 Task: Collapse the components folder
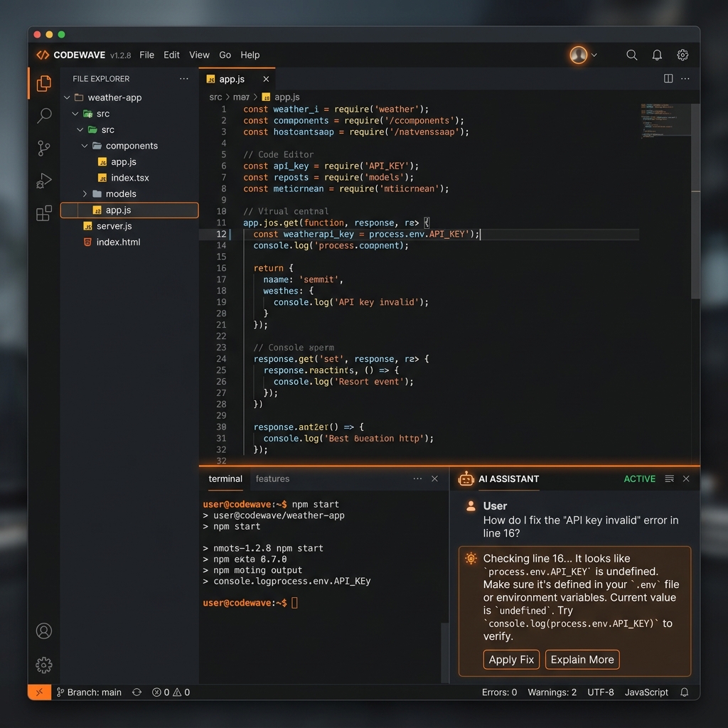point(85,146)
